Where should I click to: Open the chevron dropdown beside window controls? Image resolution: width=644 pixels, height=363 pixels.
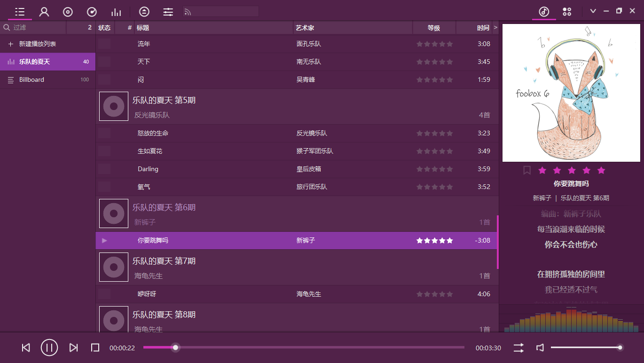(593, 10)
